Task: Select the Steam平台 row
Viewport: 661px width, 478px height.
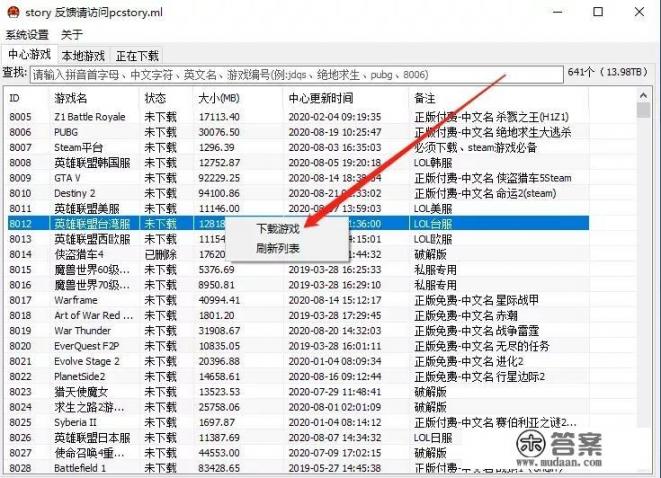Action: coord(298,148)
